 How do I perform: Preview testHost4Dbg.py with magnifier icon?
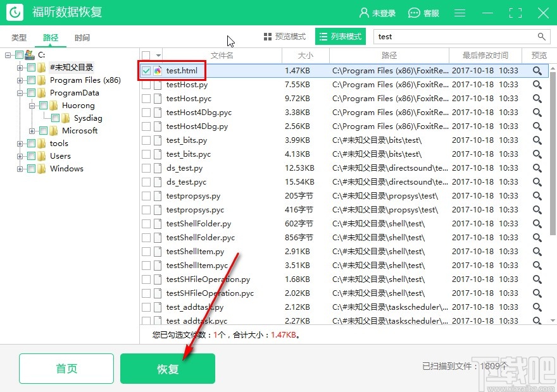pyautogui.click(x=537, y=126)
